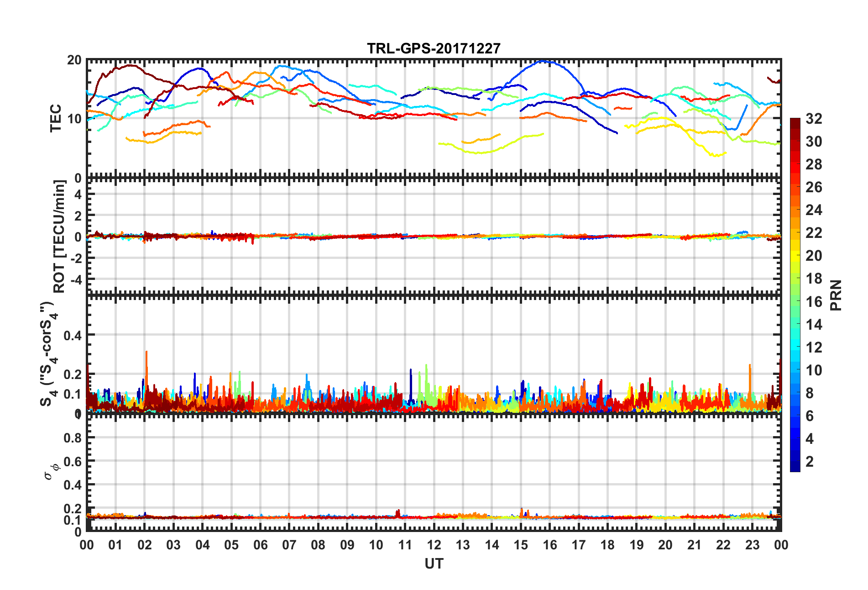Click the 12 hour tick on UT axis
Screen dimensions: 868x590
point(434,545)
